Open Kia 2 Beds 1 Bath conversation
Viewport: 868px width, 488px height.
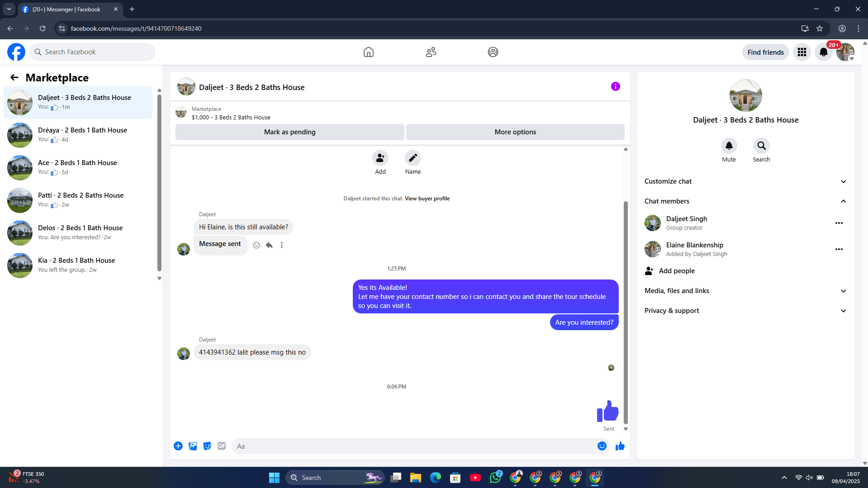coord(78,265)
